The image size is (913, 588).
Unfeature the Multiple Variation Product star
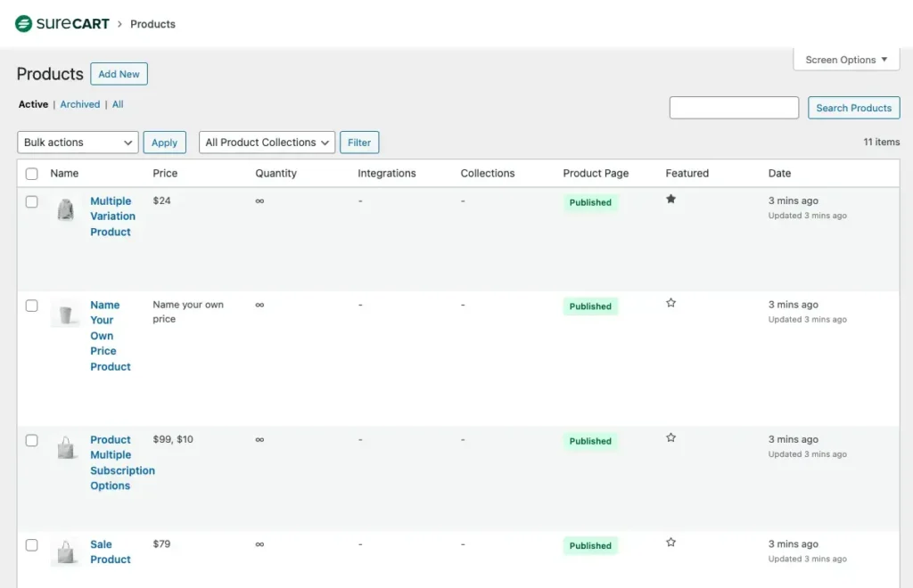coord(670,200)
